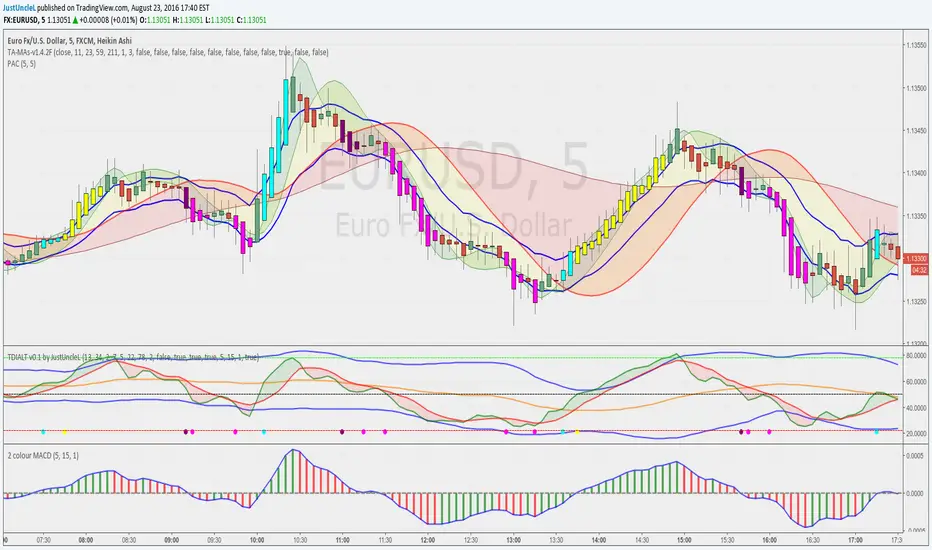The image size is (932, 550).
Task: Click the 17:00 time axis label
Action: (x=855, y=540)
